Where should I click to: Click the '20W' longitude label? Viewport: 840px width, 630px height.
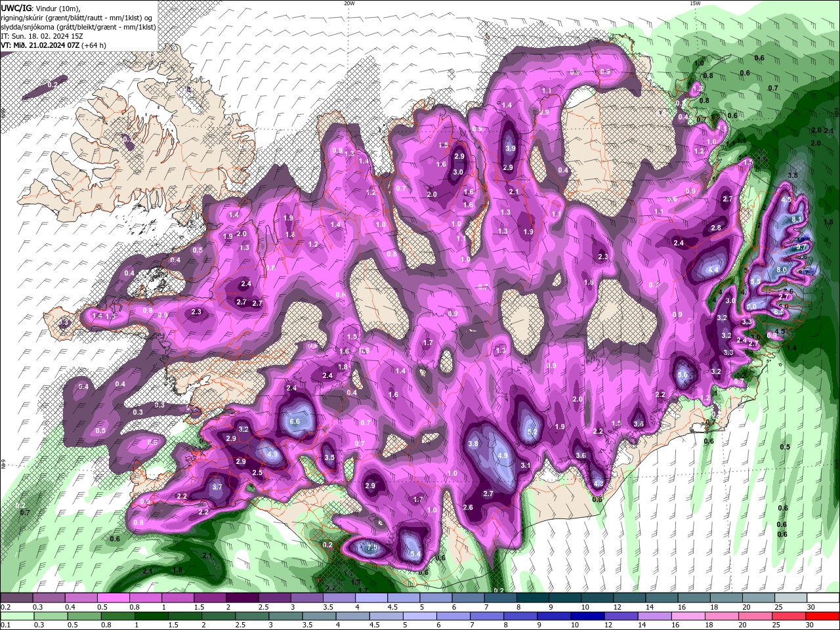point(350,3)
